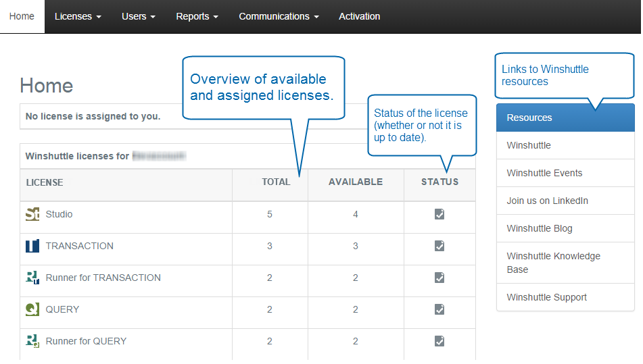This screenshot has width=643, height=364.
Task: Click Runner for QUERY status checkmark
Action: (439, 341)
